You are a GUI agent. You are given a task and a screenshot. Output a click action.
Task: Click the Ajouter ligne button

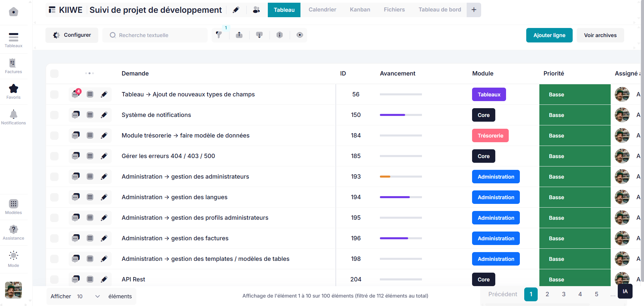click(x=549, y=35)
